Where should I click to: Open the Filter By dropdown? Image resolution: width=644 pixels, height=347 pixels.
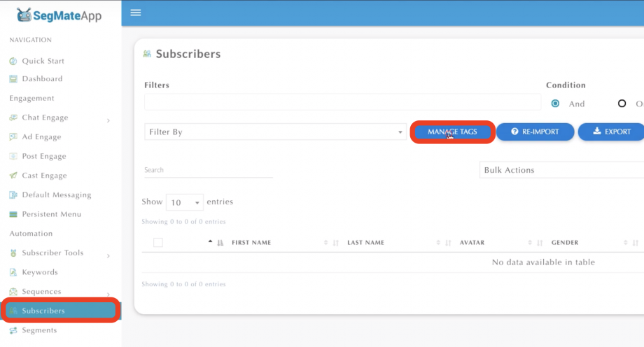(x=275, y=132)
